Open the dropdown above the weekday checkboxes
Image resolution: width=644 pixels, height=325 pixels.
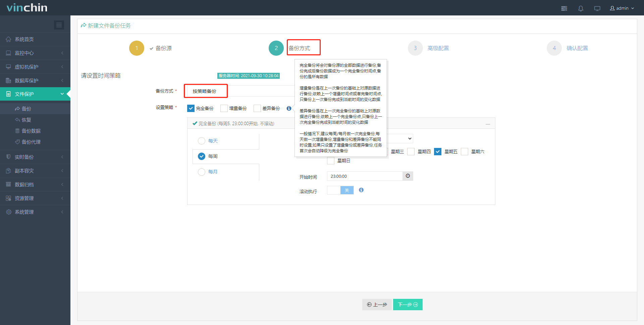[400, 139]
